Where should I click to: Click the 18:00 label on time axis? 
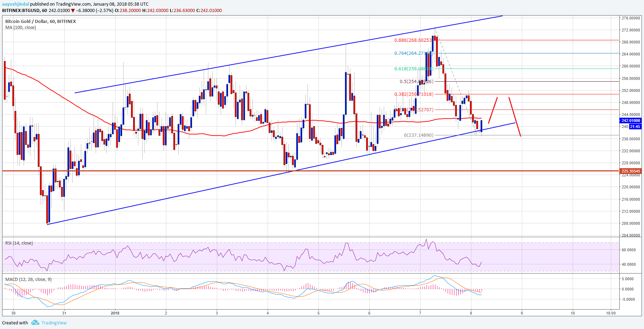point(611,313)
